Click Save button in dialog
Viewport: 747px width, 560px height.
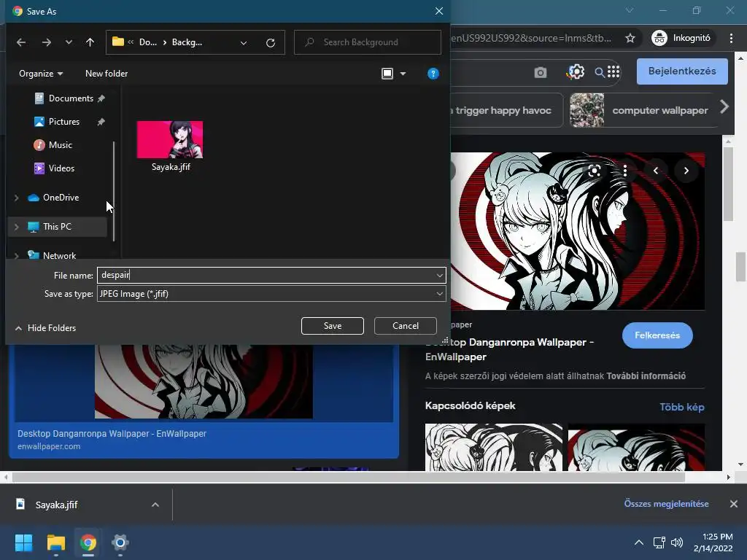click(333, 326)
